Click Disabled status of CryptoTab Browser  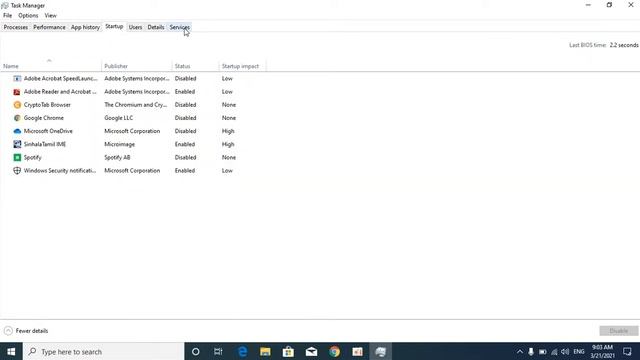[186, 105]
